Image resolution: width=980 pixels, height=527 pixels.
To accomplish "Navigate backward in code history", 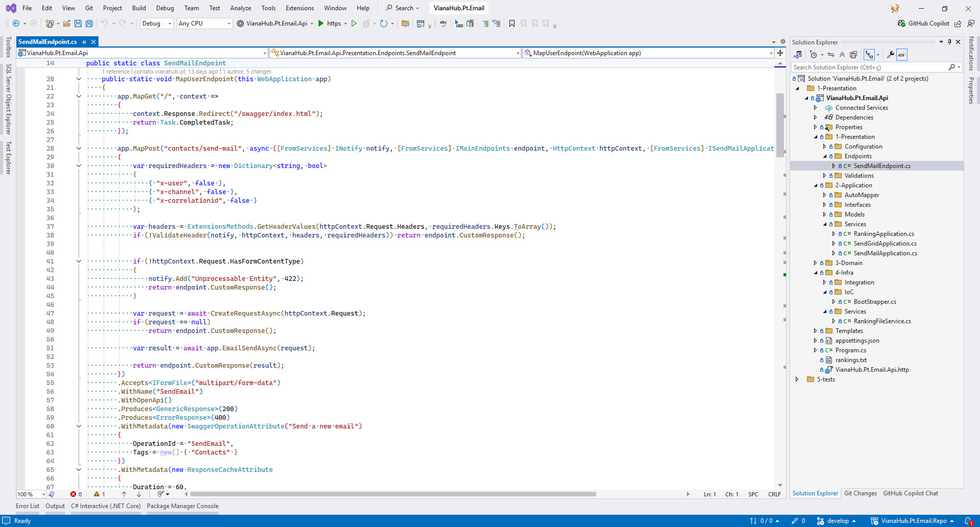I will click(x=15, y=23).
